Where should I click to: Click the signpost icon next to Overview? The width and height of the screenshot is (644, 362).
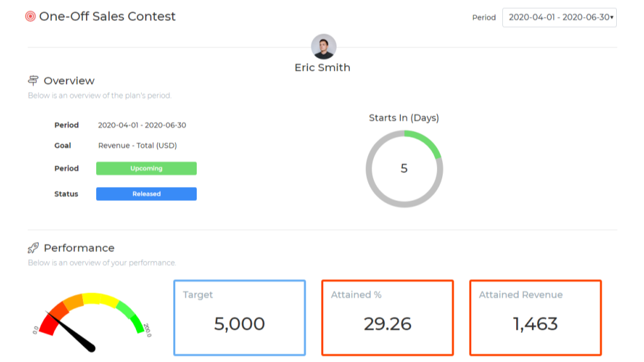(x=34, y=81)
